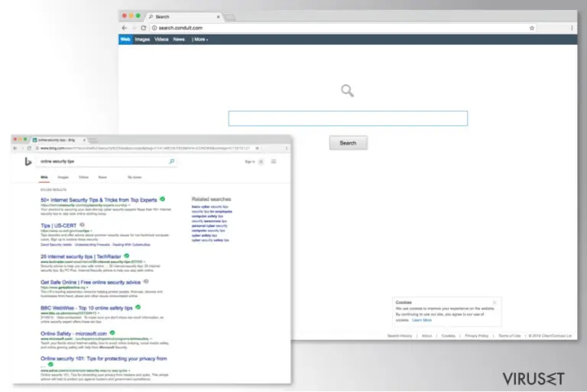
Task: Click green verified badge next to 50+ Internet Security Tips
Action: [x=163, y=199]
